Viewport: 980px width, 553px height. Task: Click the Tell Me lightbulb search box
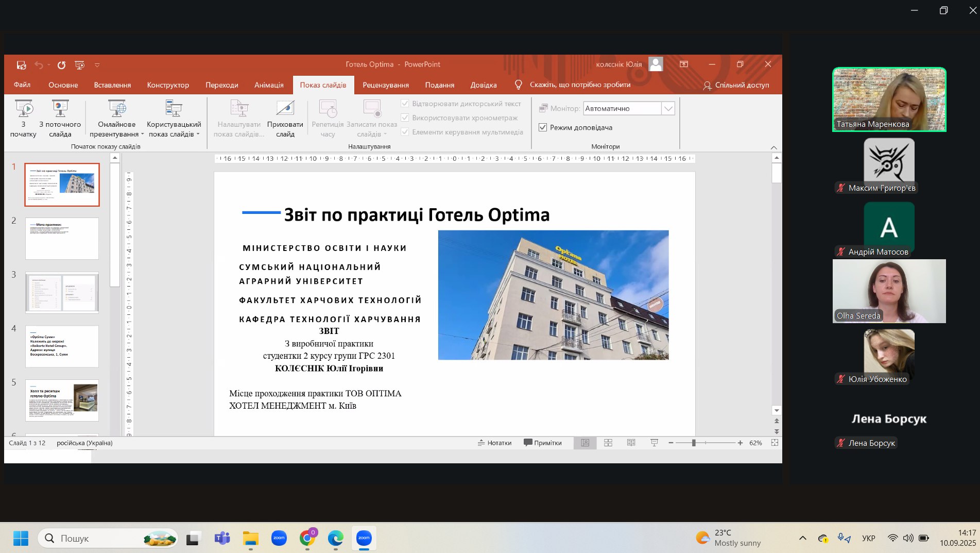(x=573, y=85)
